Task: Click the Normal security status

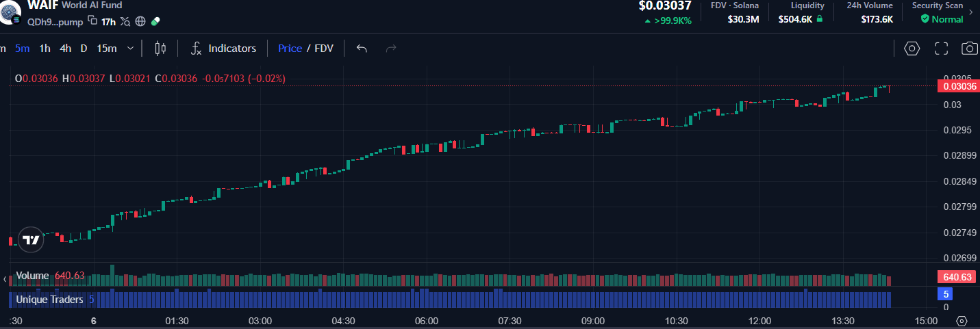Action: click(947, 19)
